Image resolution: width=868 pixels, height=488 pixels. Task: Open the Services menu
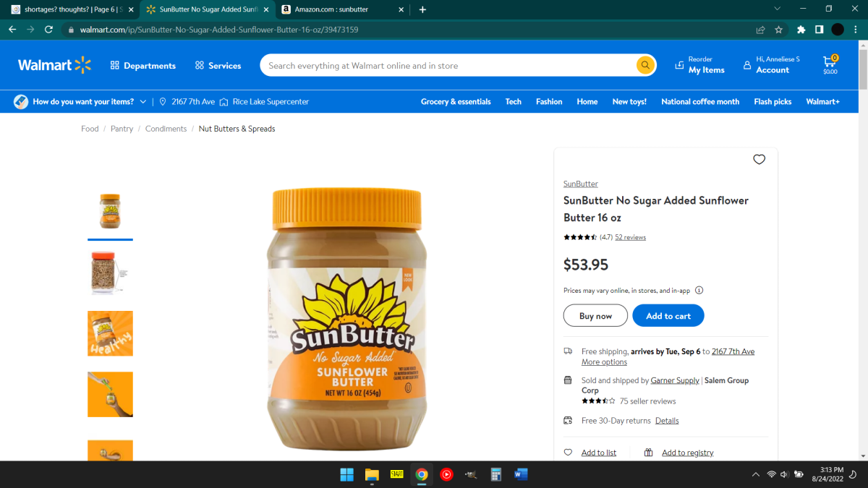pyautogui.click(x=218, y=66)
